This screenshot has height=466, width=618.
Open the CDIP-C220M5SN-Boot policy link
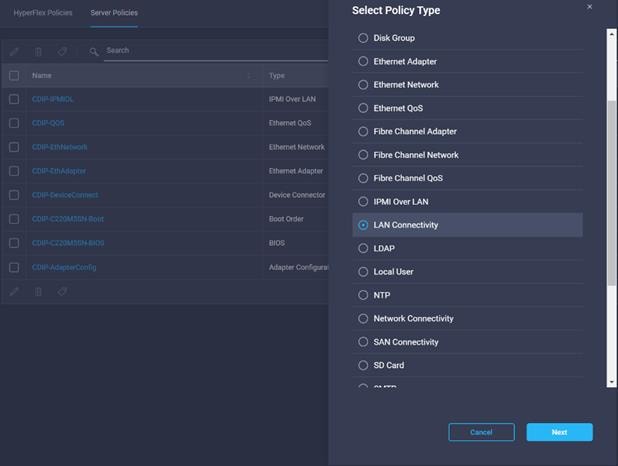coord(68,219)
